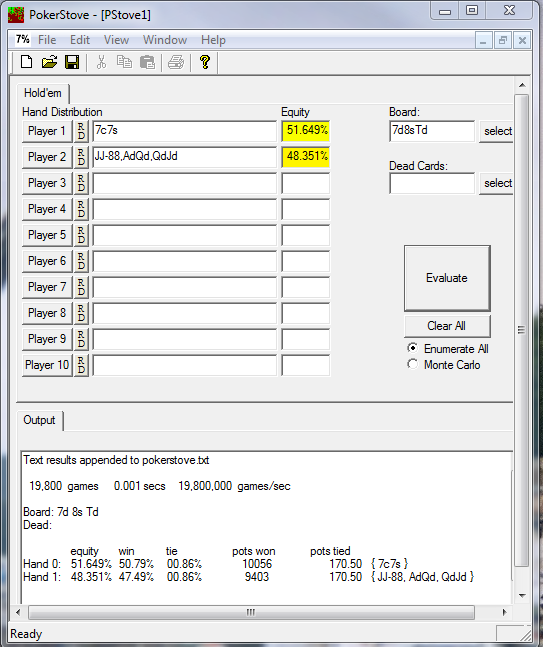Click the Player 3 button
543x647 pixels.
47,183
